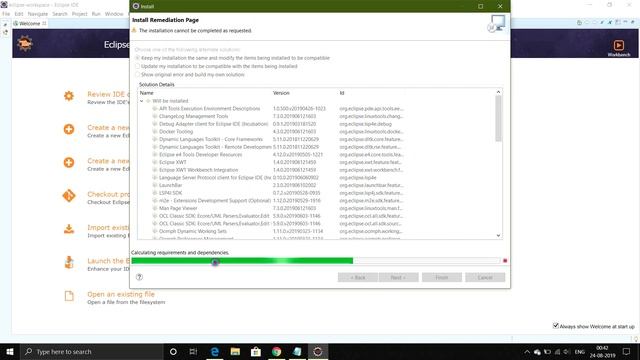This screenshot has width=640, height=360.
Task: Click the feature icon beside Eclipse XWT Workbench Integration
Action: pos(155,170)
